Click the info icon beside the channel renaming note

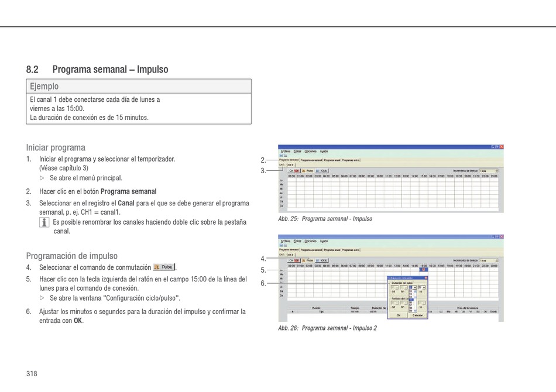point(44,222)
